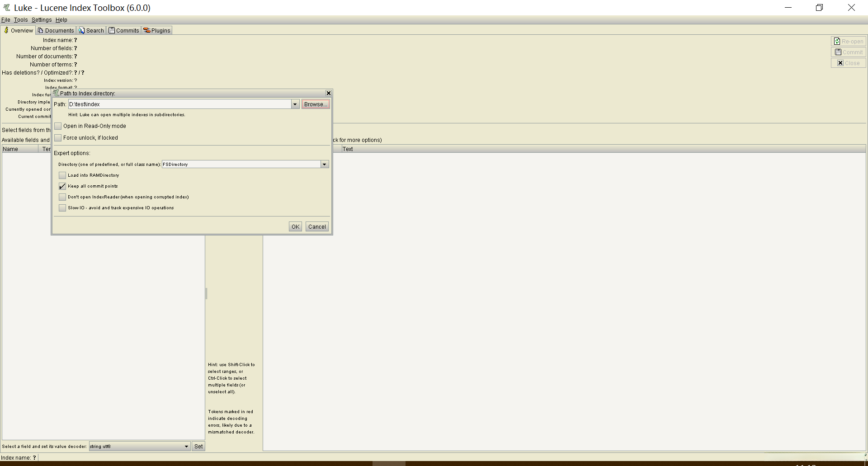Expand the Path history dropdown arrow

[x=295, y=104]
